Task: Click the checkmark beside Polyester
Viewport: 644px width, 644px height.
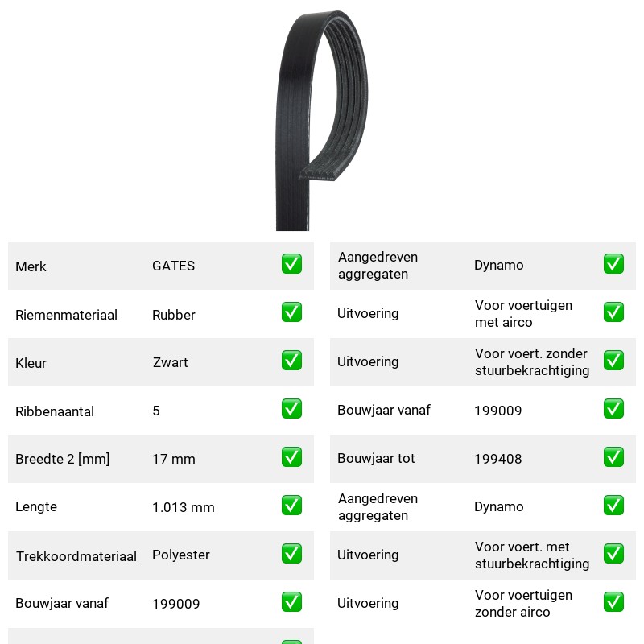Action: (x=291, y=554)
